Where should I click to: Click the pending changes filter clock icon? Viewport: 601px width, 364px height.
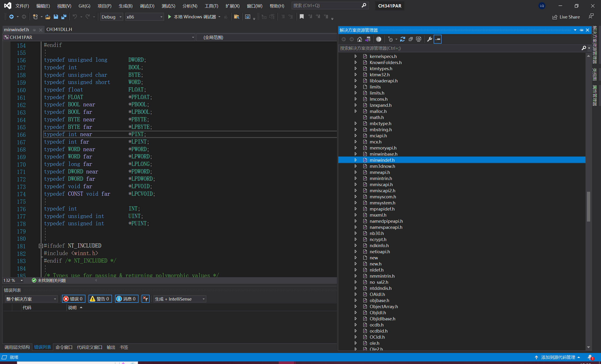coord(390,39)
